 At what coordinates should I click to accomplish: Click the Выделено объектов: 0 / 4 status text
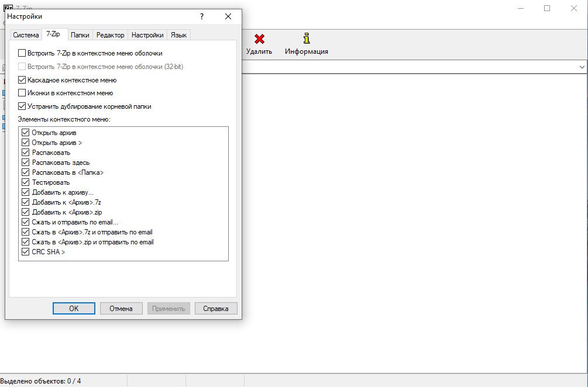[x=40, y=381]
